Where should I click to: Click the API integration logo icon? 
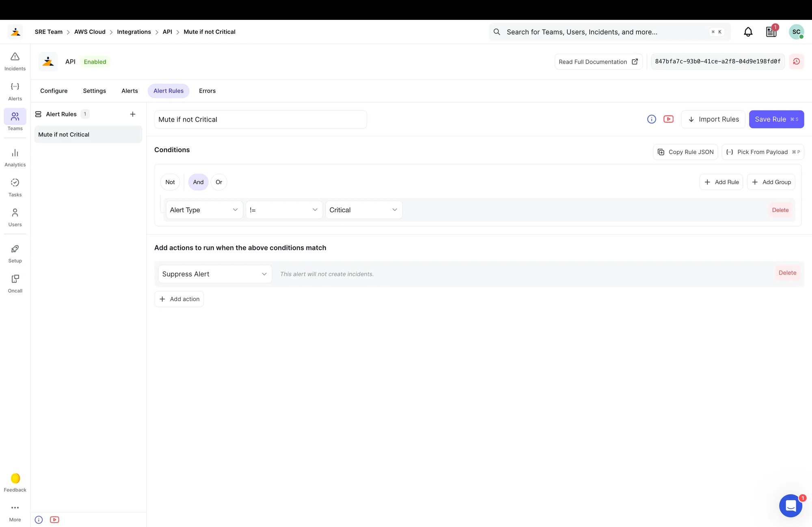pos(48,62)
